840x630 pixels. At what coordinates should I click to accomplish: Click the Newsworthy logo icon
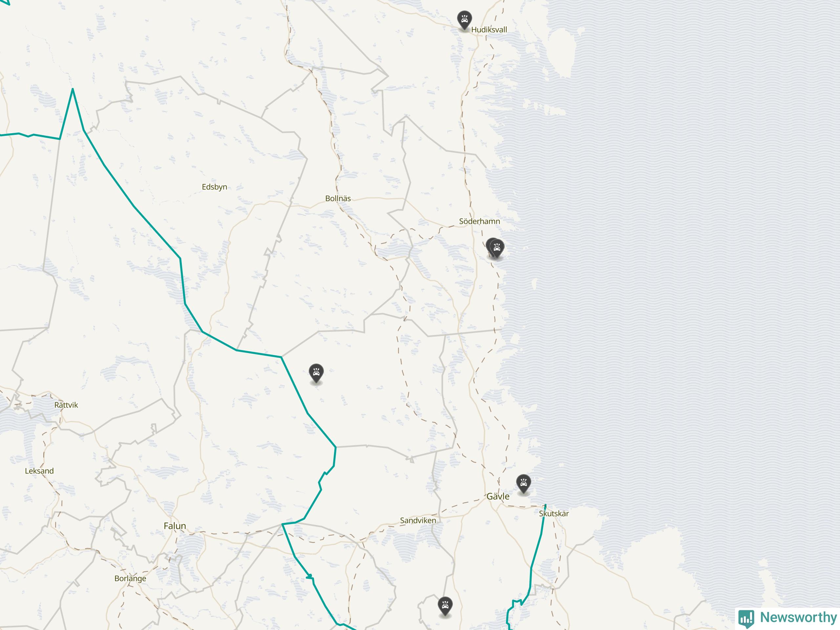coord(746,618)
